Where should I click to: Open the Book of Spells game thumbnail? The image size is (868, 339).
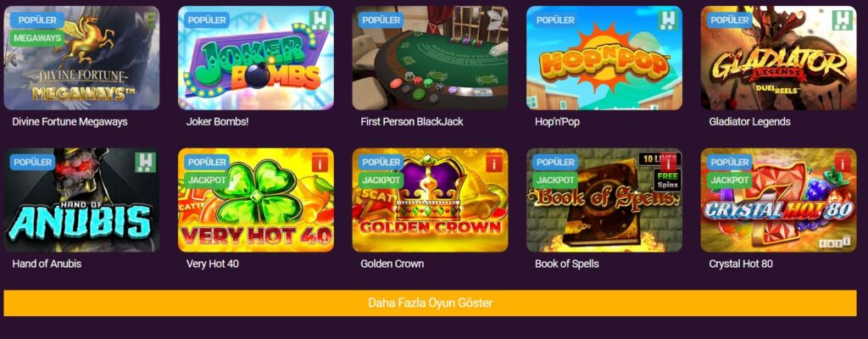(x=604, y=200)
